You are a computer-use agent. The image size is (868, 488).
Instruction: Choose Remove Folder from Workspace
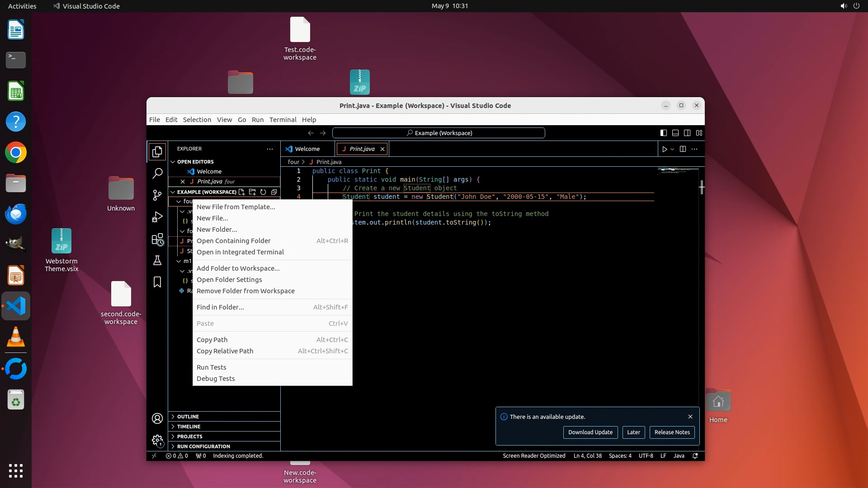click(x=245, y=291)
